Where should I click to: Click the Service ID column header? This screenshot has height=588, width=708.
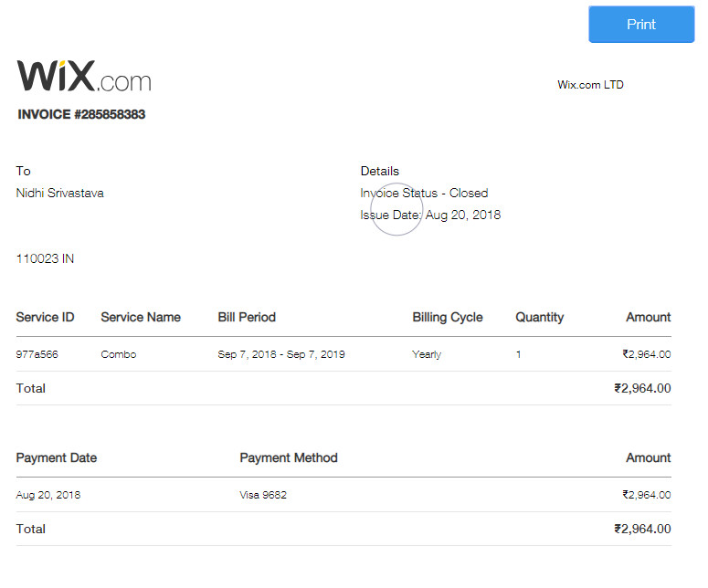pos(45,317)
